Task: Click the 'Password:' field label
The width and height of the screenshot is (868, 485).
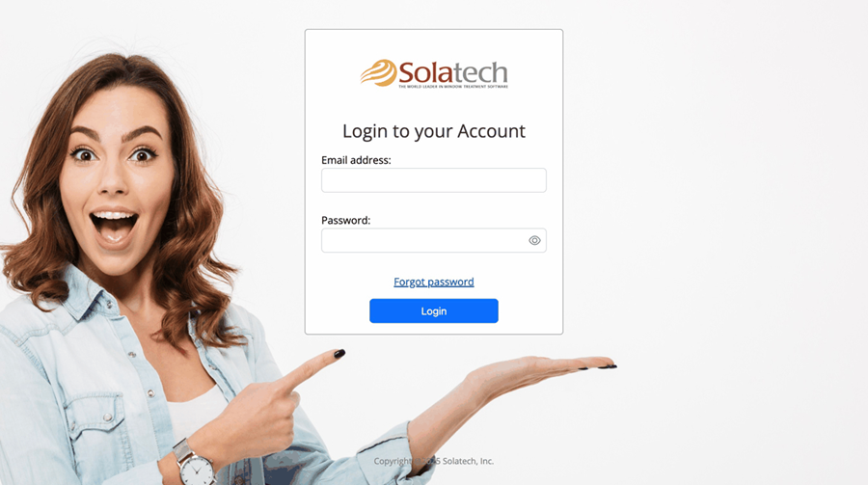Action: [345, 221]
